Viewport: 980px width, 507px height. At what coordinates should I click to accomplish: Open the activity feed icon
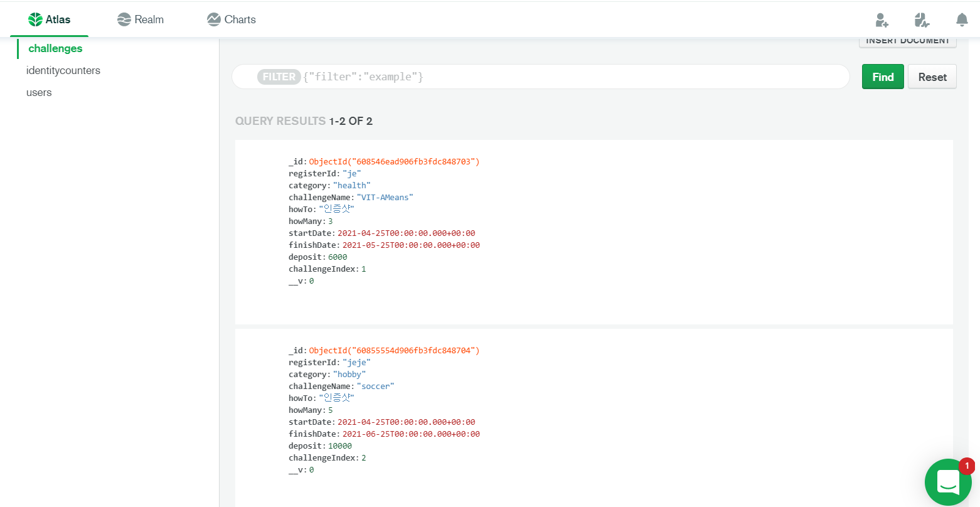pos(922,20)
